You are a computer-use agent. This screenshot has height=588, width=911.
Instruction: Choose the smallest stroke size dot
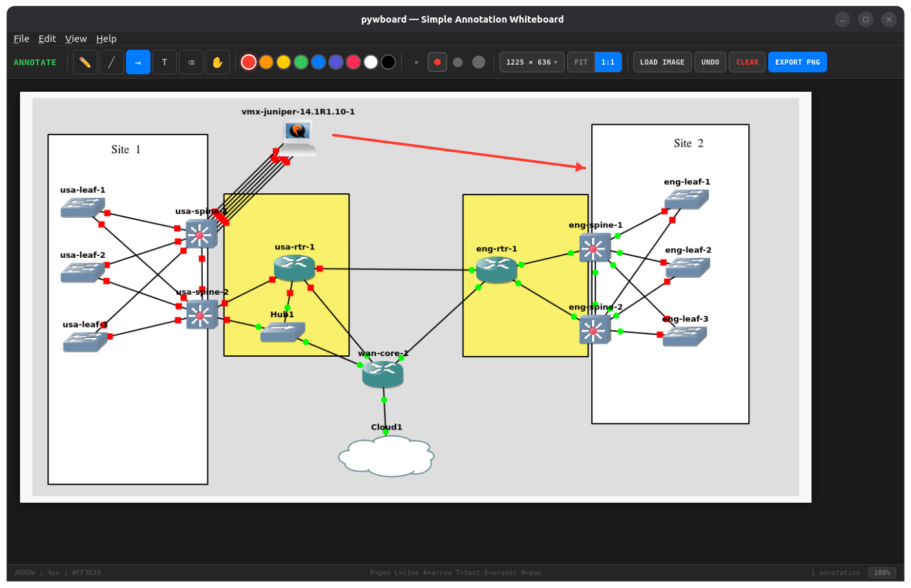[416, 62]
